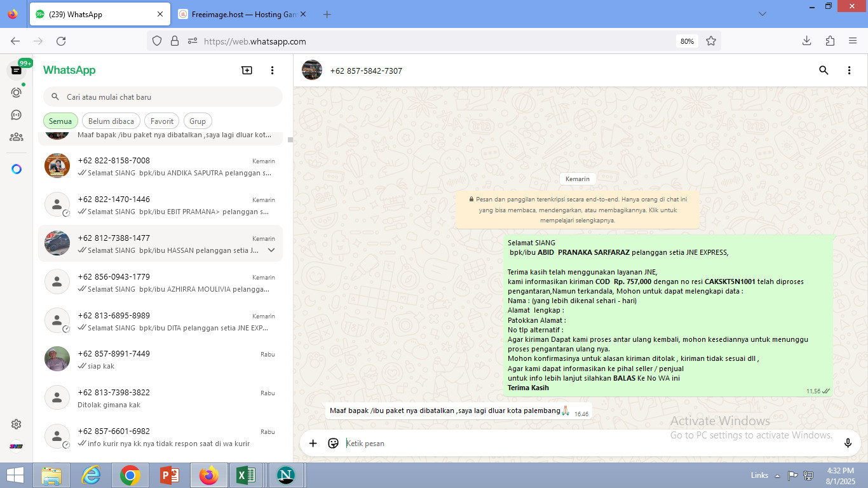Open Firefox View icon in tab bar
Viewport: 868px width, 488px height.
click(13, 14)
